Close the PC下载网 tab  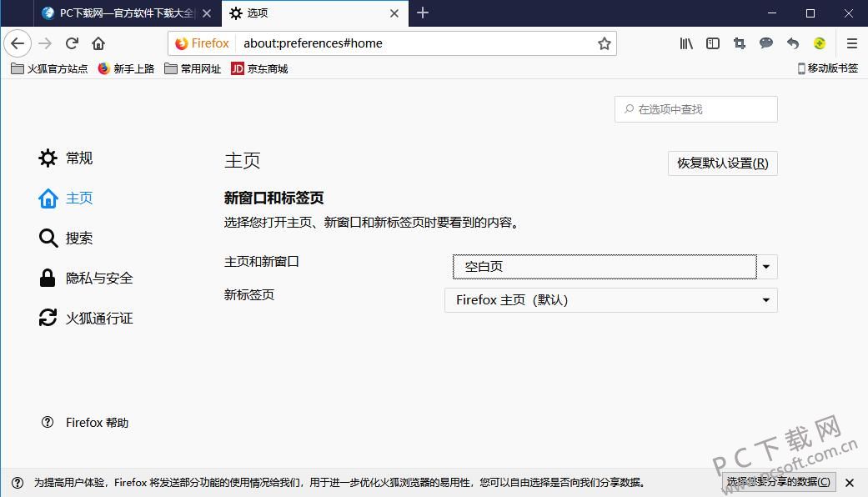coord(207,13)
